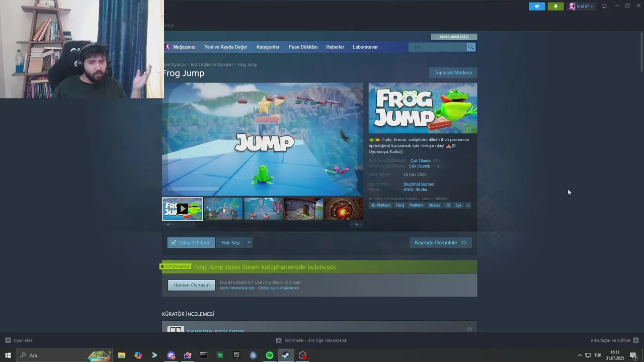The height and width of the screenshot is (362, 644).
Task: Click the Big Picture mode monitor icon
Action: point(604,6)
